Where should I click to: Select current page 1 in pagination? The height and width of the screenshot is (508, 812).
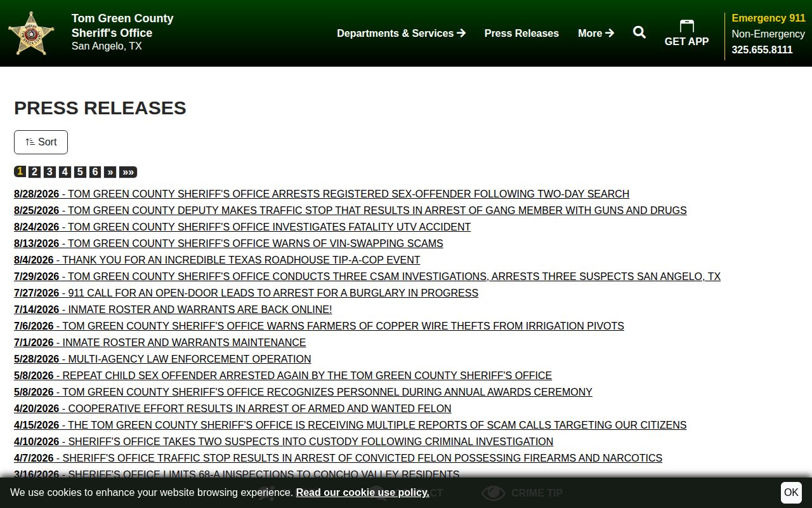[20, 171]
